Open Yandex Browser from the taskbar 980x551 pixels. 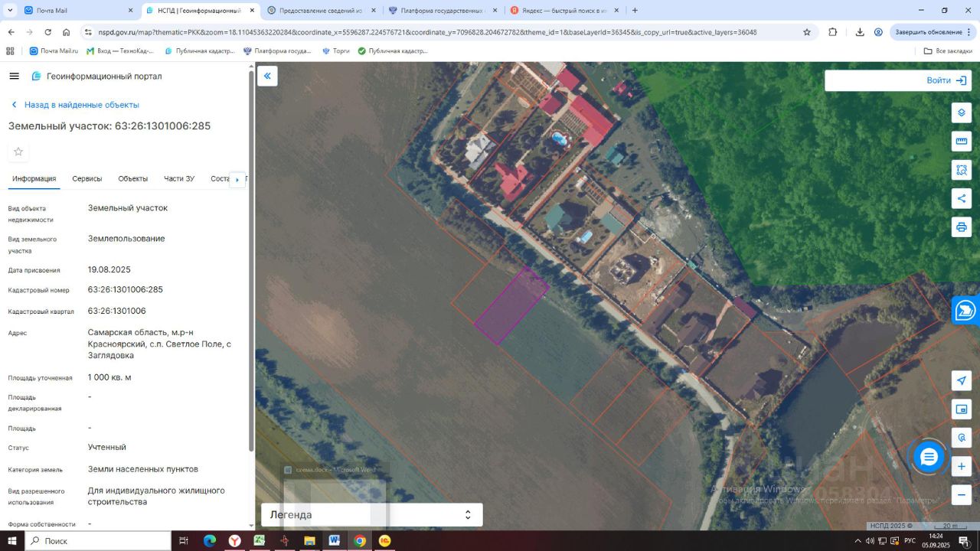click(234, 541)
